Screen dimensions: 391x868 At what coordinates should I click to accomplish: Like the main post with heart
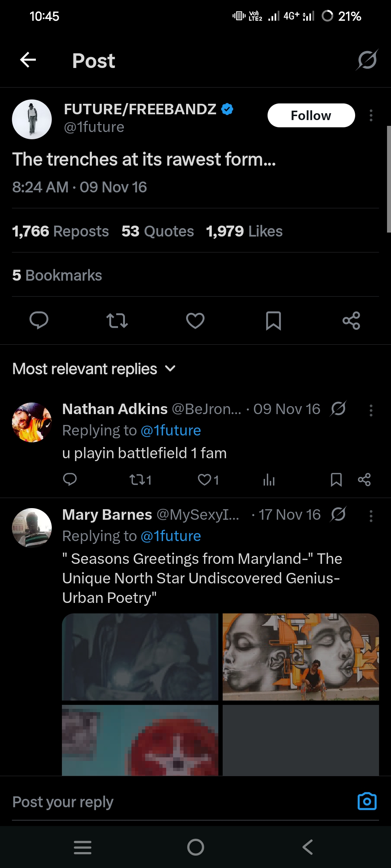[195, 320]
